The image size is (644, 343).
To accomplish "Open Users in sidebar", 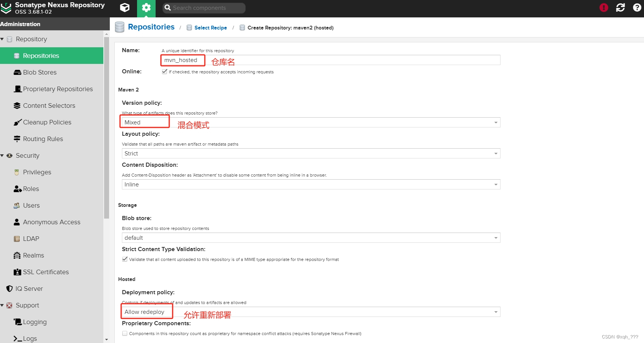I will click(51, 205).
